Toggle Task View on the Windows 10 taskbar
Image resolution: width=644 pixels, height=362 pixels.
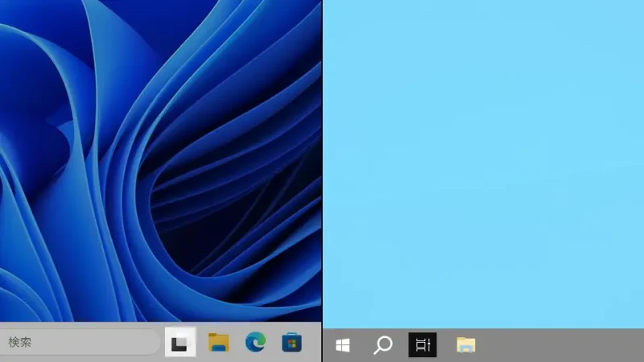click(423, 345)
